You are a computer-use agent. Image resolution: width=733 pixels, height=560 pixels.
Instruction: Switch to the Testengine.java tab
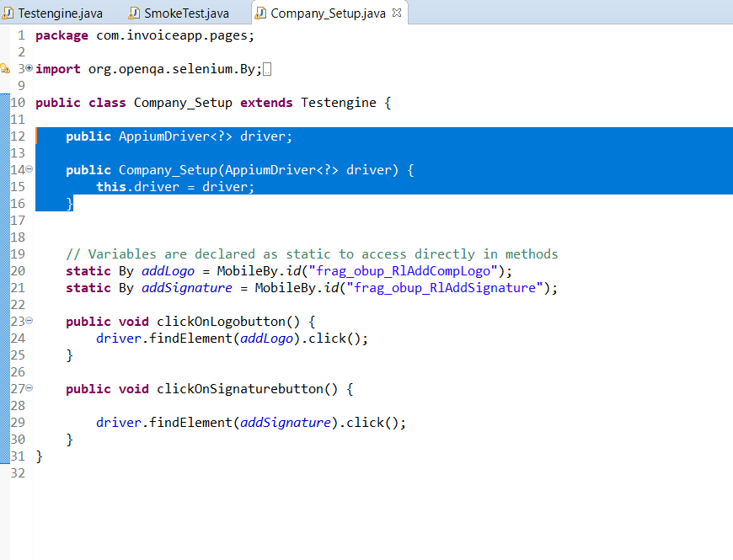[60, 13]
